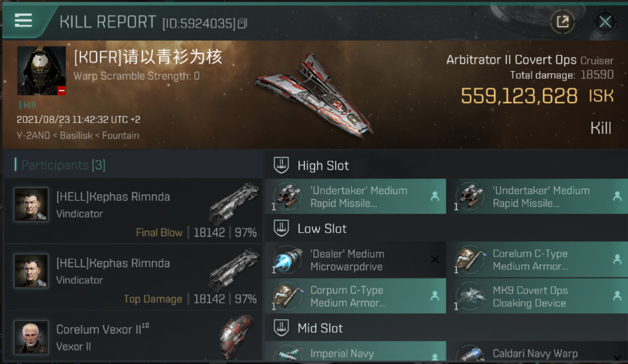
Task: Click the Mid Slot section icon
Action: pyautogui.click(x=281, y=328)
